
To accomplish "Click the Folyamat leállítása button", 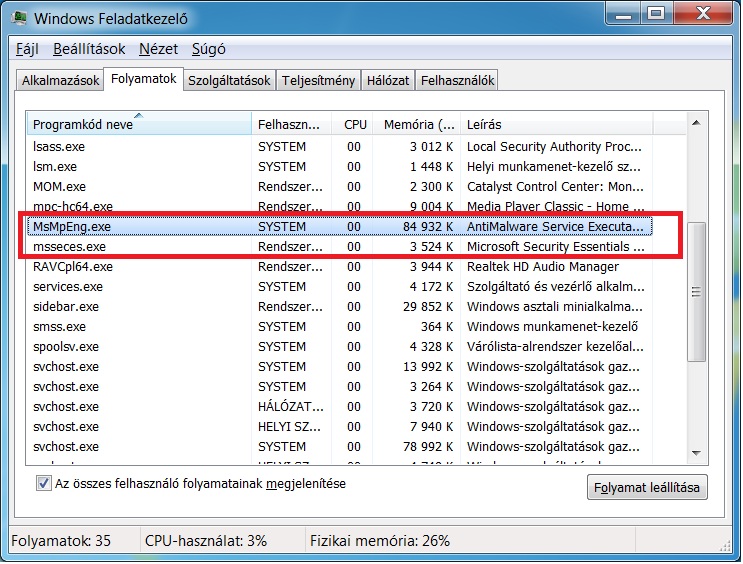I will [647, 488].
